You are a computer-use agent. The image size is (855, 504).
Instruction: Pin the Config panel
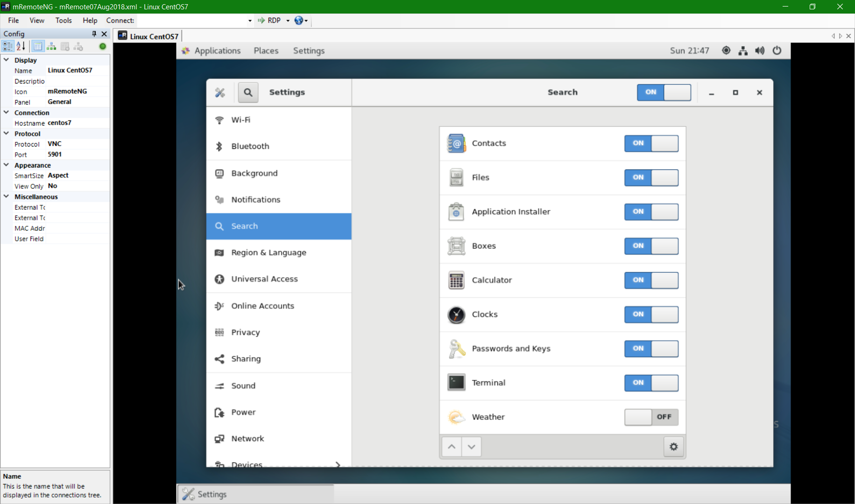point(94,34)
